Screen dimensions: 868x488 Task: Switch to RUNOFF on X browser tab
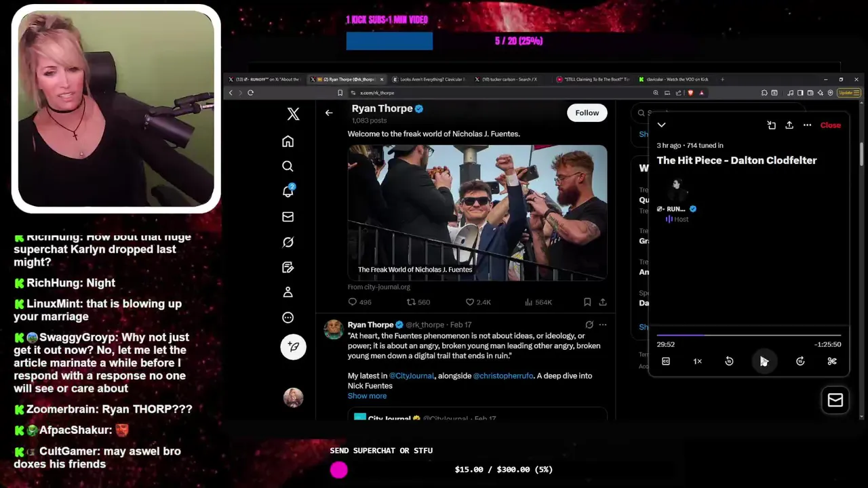pyautogui.click(x=264, y=79)
